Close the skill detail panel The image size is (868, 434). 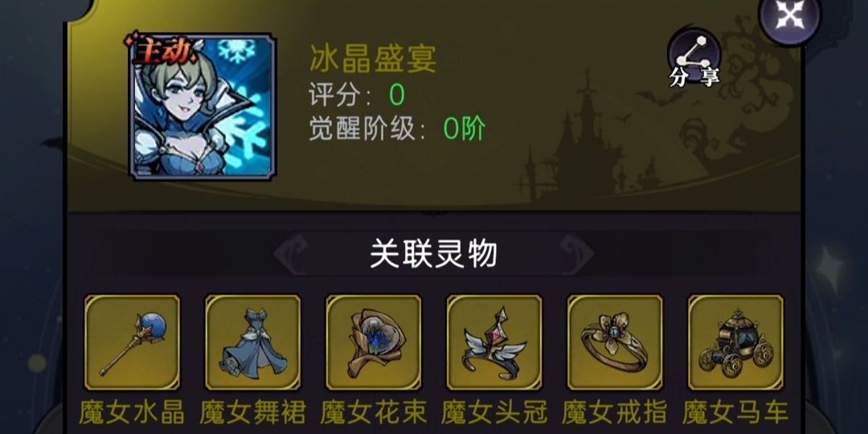790,18
